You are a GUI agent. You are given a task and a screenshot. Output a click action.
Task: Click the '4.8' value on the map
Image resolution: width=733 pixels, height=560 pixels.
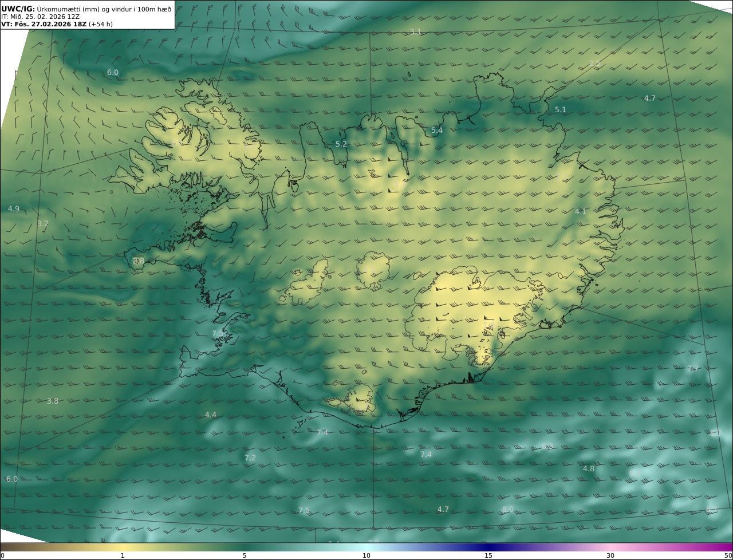(x=589, y=469)
